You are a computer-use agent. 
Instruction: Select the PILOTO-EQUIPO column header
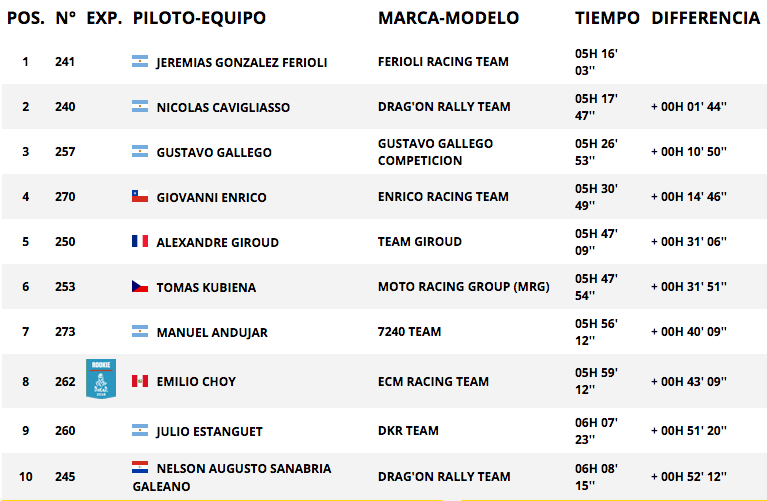coord(199,18)
